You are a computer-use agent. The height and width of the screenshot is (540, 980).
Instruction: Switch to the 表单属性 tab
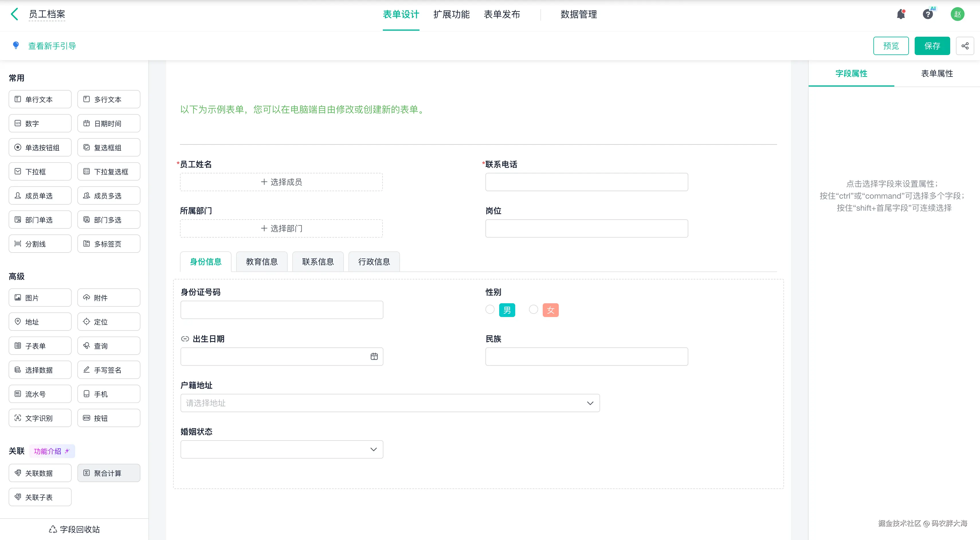coord(937,73)
